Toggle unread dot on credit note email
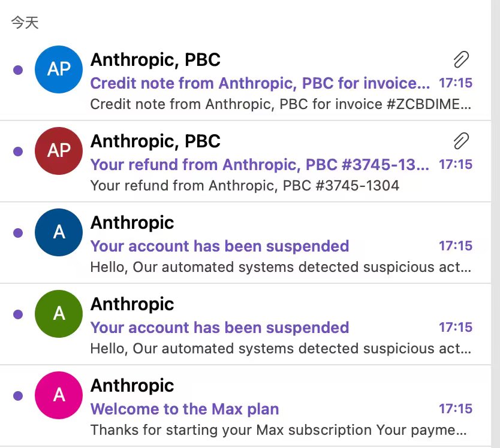Screen dimensions: 500x448 tap(18, 70)
